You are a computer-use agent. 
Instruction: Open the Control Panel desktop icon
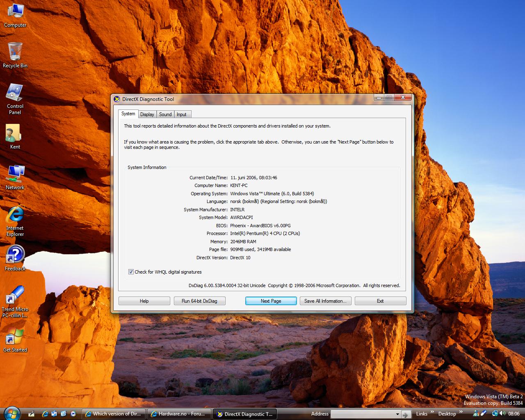[15, 99]
